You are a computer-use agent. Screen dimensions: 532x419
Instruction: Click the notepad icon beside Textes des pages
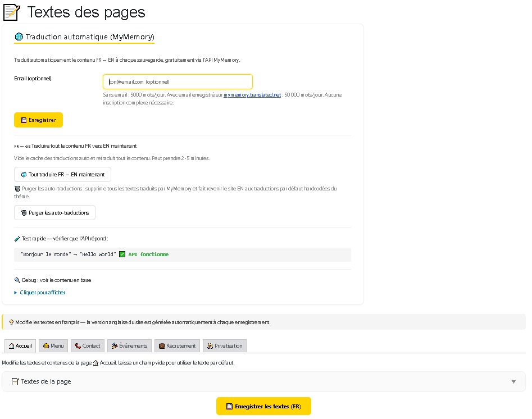[12, 12]
